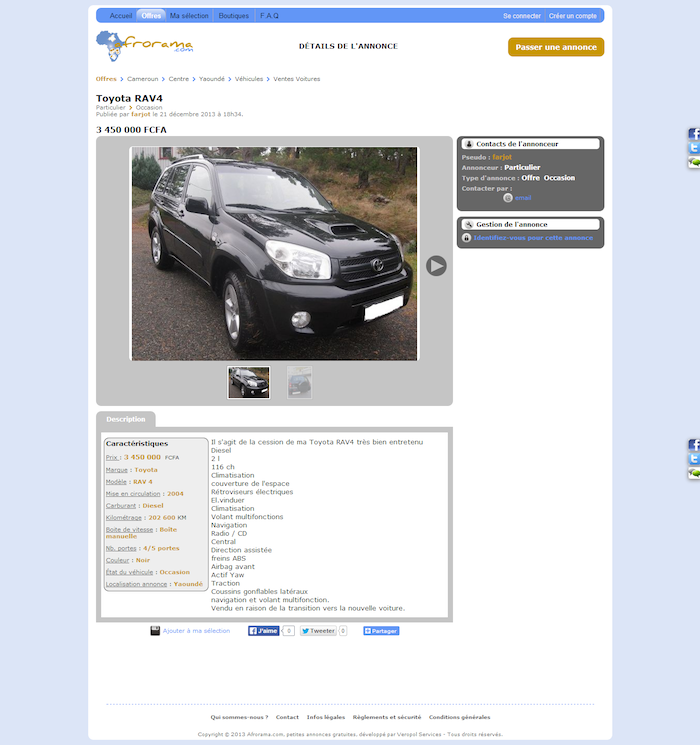Open Règlements et sécurité footer link
Image resolution: width=700 pixels, height=745 pixels.
click(387, 717)
